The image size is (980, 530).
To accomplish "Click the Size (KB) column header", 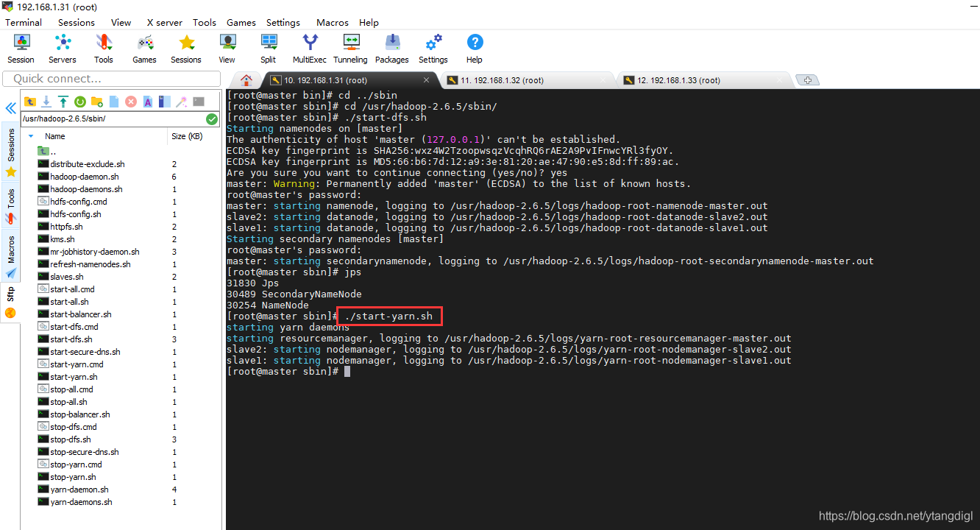I will point(187,136).
